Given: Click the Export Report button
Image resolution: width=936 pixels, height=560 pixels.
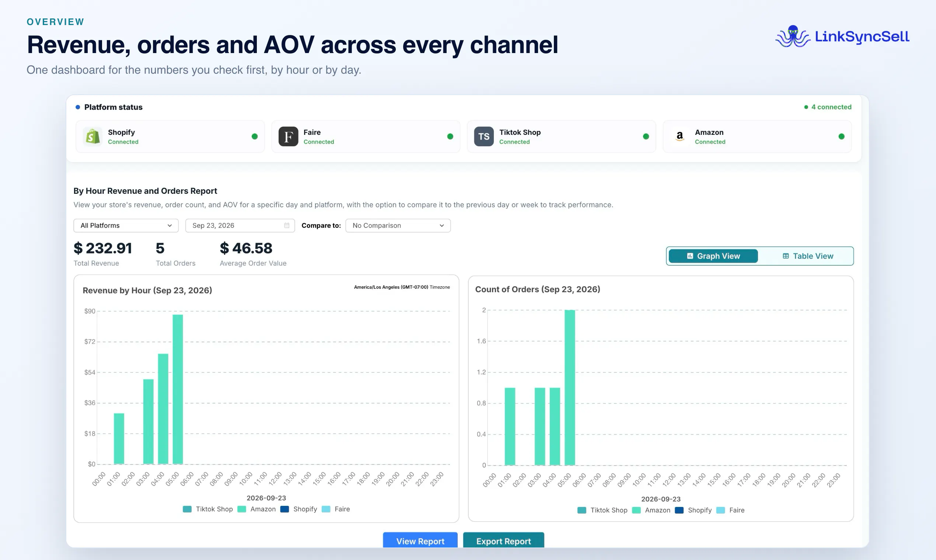Looking at the screenshot, I should click(503, 540).
